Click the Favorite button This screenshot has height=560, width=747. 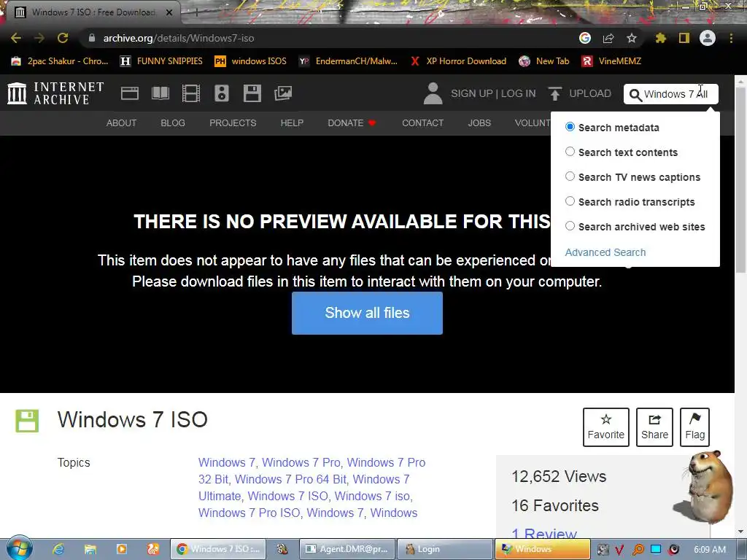[x=606, y=427]
